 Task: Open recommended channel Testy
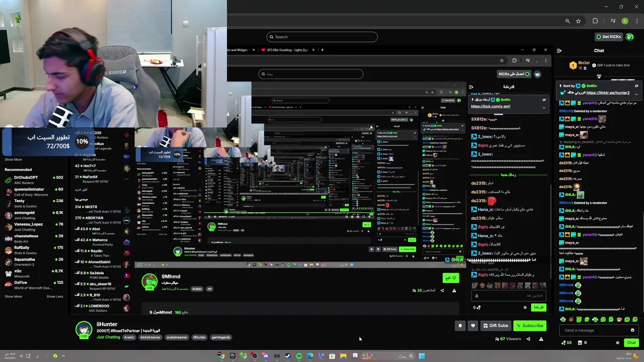tap(34, 203)
